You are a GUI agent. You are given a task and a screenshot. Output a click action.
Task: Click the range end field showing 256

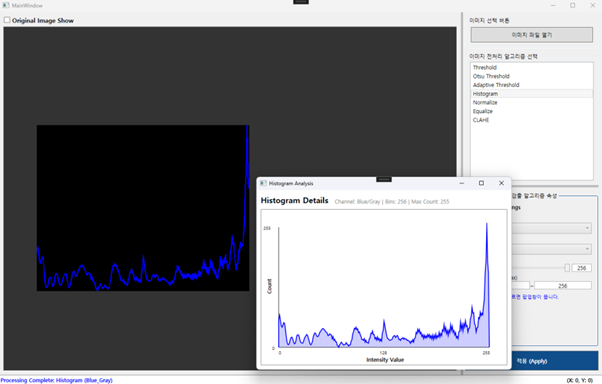(563, 286)
